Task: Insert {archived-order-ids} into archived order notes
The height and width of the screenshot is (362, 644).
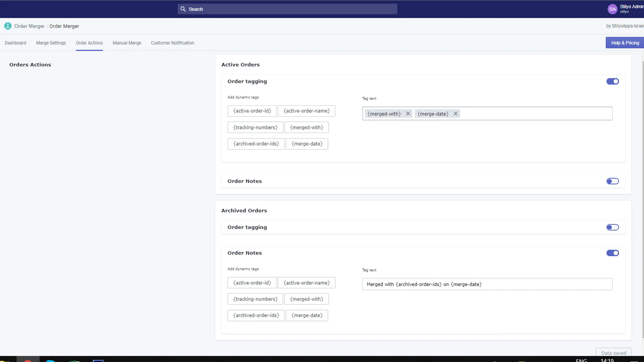Action: [x=256, y=315]
